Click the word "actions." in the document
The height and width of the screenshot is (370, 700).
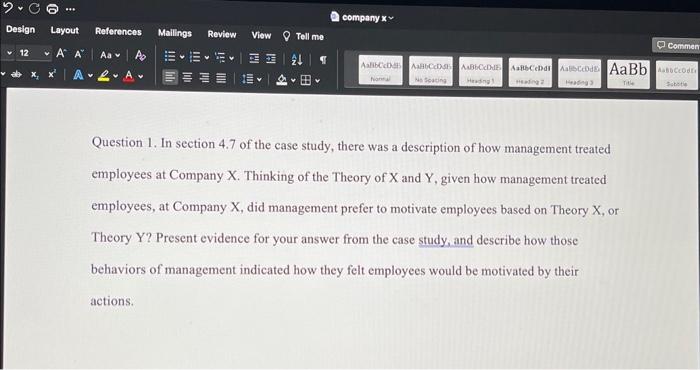click(x=112, y=301)
